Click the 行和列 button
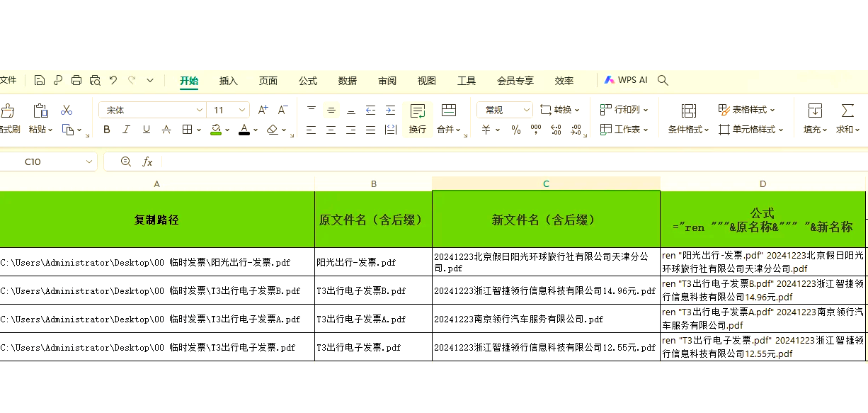The height and width of the screenshot is (413, 868). (624, 110)
